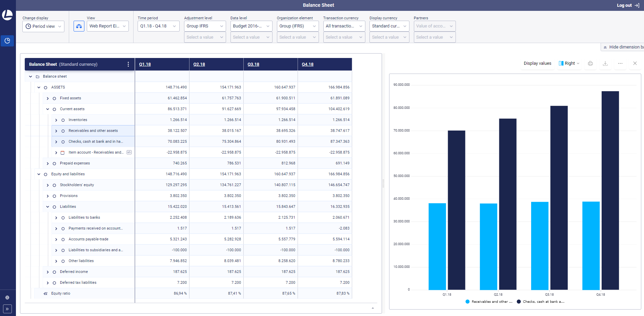
Task: Click the Q3.18 column header link
Action: click(254, 64)
